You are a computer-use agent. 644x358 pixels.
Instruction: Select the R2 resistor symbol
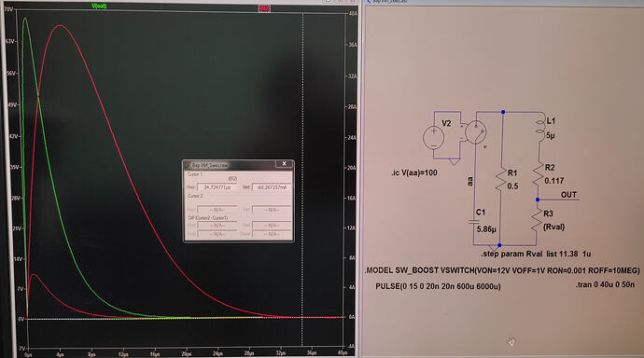coord(538,174)
